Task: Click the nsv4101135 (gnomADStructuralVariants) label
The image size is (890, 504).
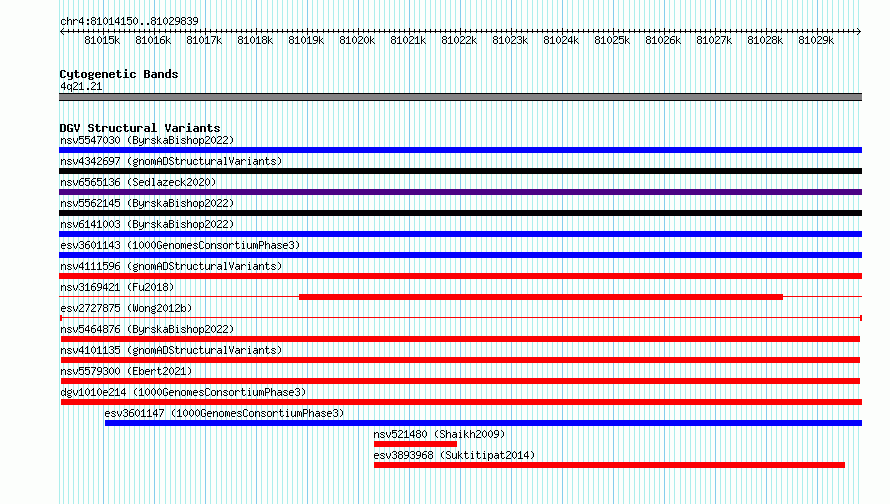Action: click(171, 350)
